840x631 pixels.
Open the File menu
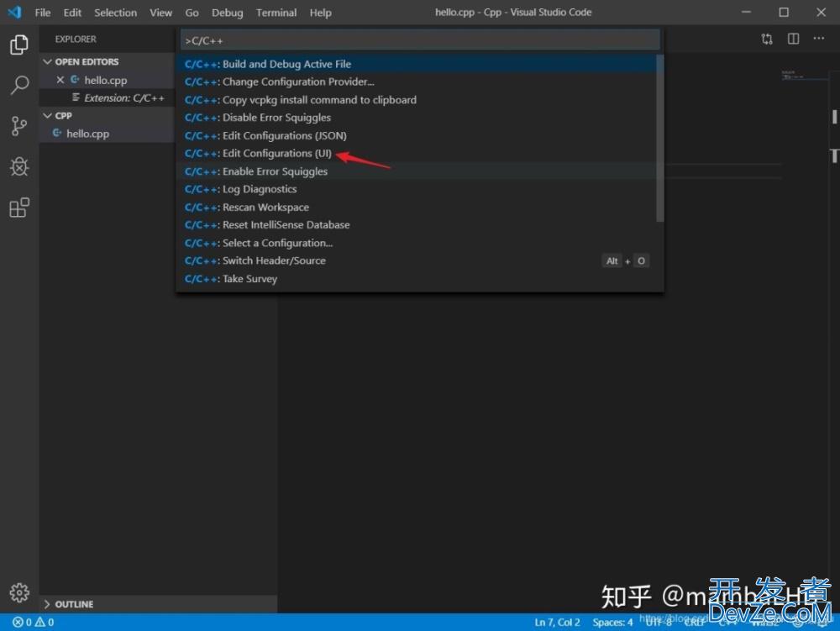point(43,13)
